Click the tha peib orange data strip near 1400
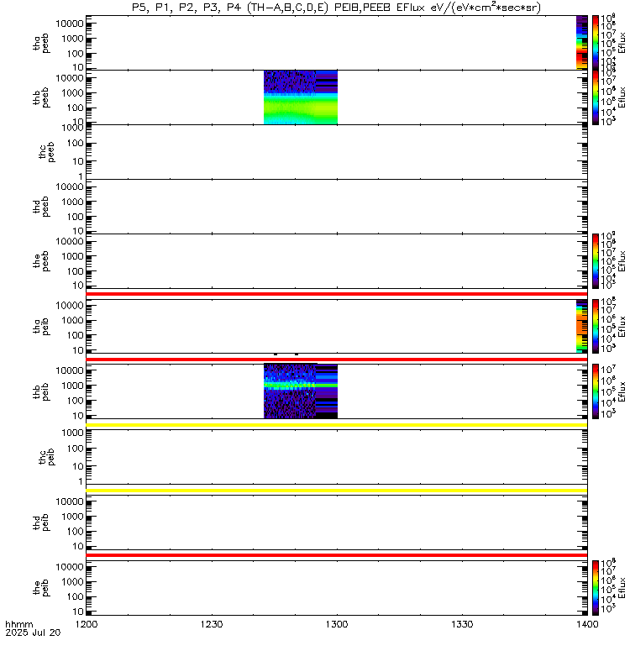This screenshot has height=672, width=630. click(x=581, y=326)
